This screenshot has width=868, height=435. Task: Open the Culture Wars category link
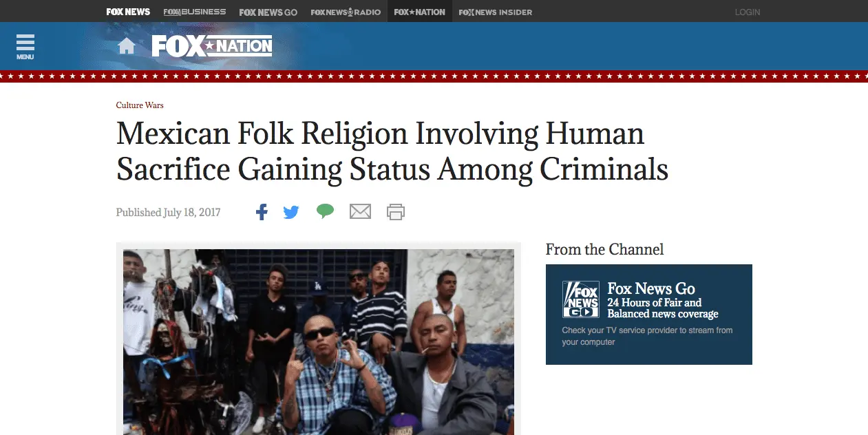click(140, 105)
